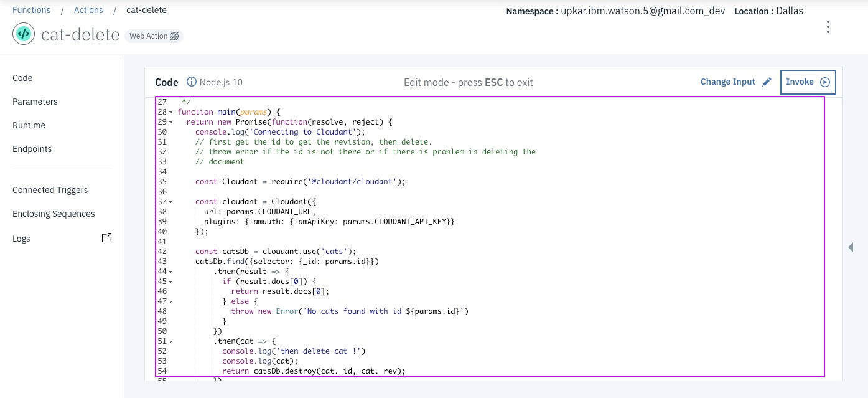Viewport: 868px width, 398px height.
Task: Click the cloudant.use('cats') line
Action: 276,252
